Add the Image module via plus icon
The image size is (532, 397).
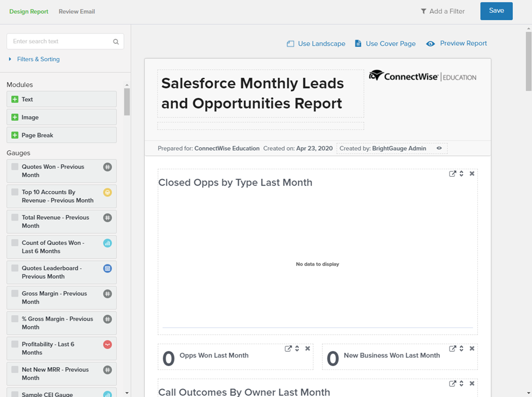[15, 118]
